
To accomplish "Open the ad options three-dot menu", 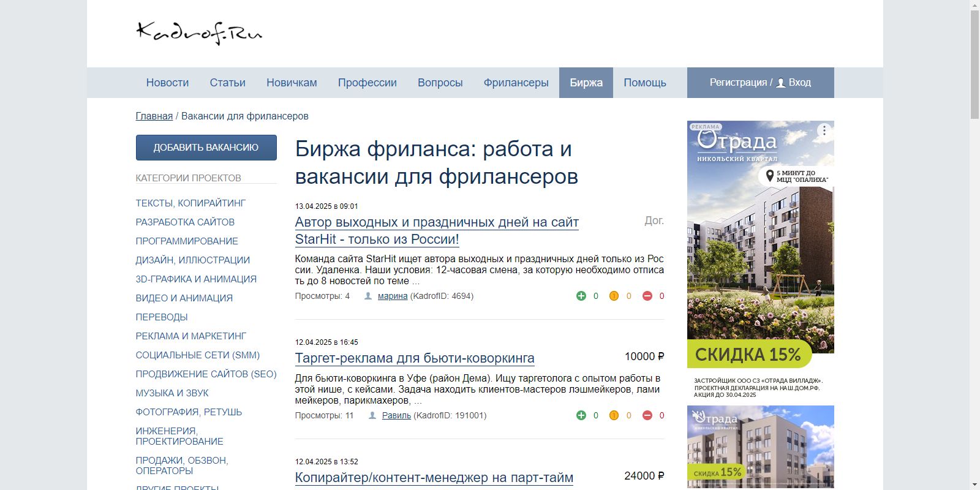I will coord(824,130).
